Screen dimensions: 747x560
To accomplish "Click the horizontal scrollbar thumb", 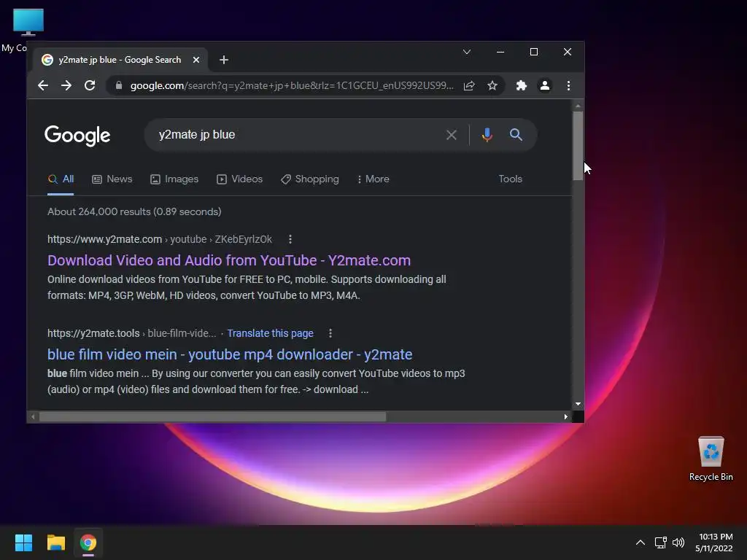I will [x=212, y=416].
